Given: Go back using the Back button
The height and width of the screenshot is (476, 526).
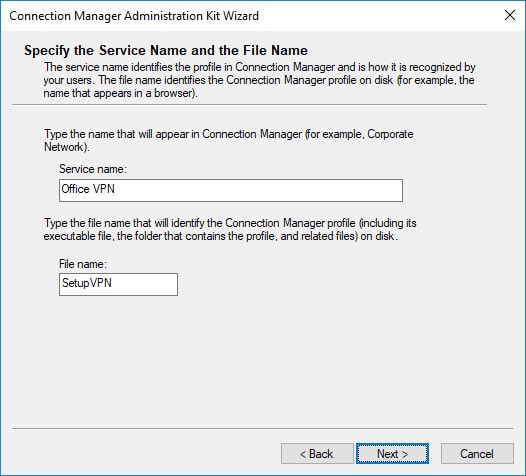Looking at the screenshot, I should click(317, 454).
